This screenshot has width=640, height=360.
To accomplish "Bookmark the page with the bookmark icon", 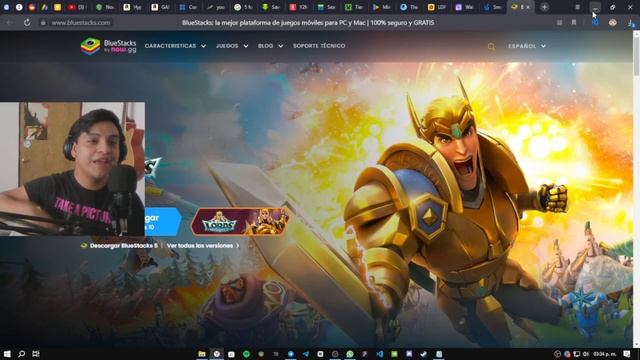I will click(574, 23).
